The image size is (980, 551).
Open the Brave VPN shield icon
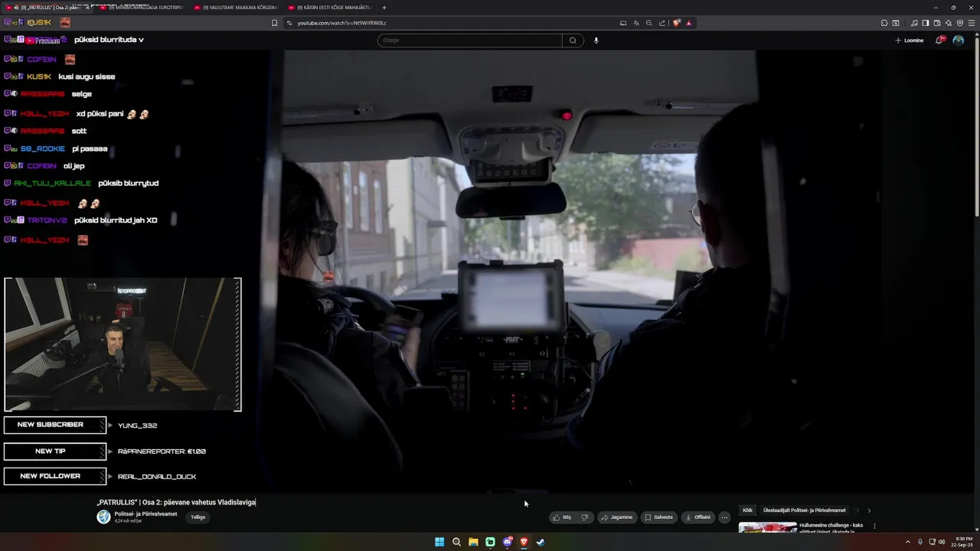[960, 23]
